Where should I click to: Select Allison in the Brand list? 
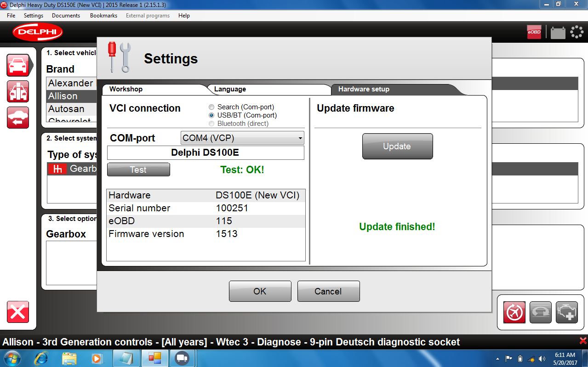[x=72, y=96]
